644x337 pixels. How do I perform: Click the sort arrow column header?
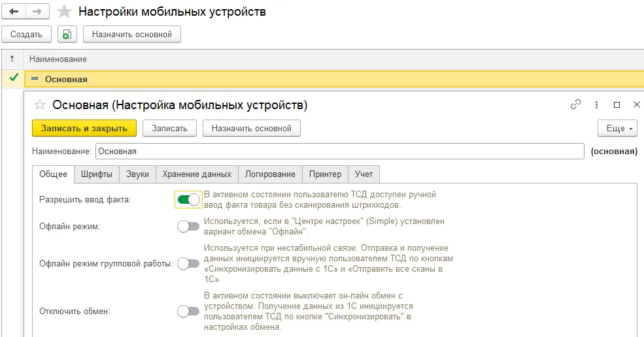click(x=12, y=59)
